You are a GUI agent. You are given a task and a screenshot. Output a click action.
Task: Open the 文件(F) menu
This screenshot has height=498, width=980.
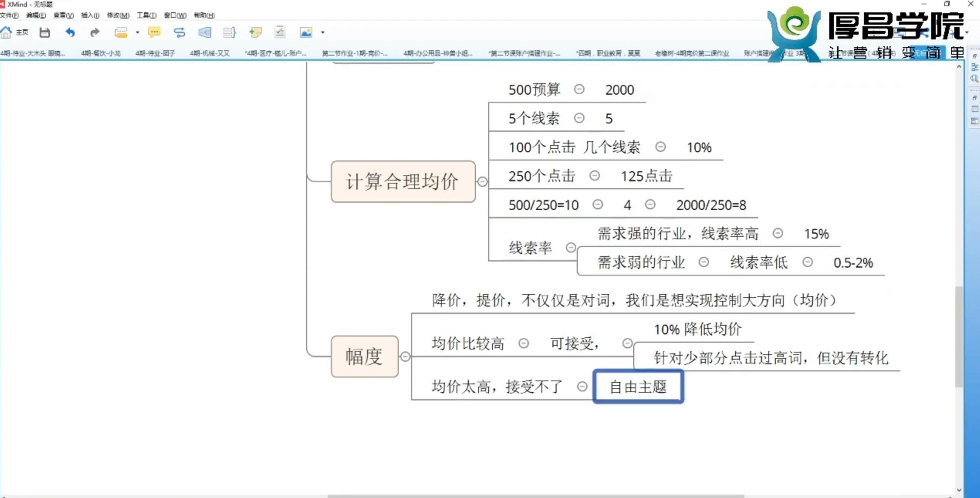(x=9, y=15)
